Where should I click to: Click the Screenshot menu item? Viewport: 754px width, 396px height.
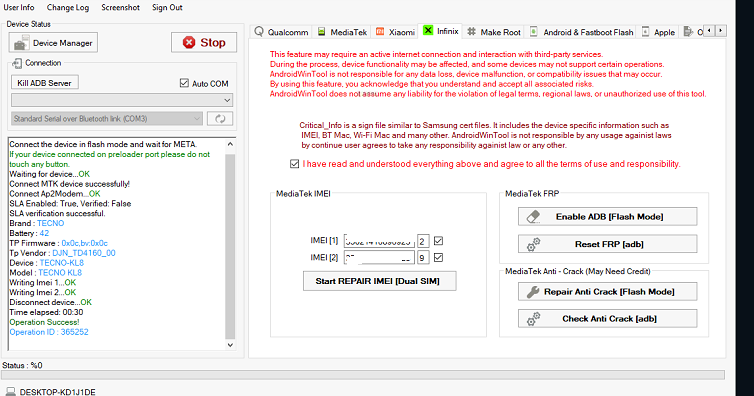click(120, 8)
